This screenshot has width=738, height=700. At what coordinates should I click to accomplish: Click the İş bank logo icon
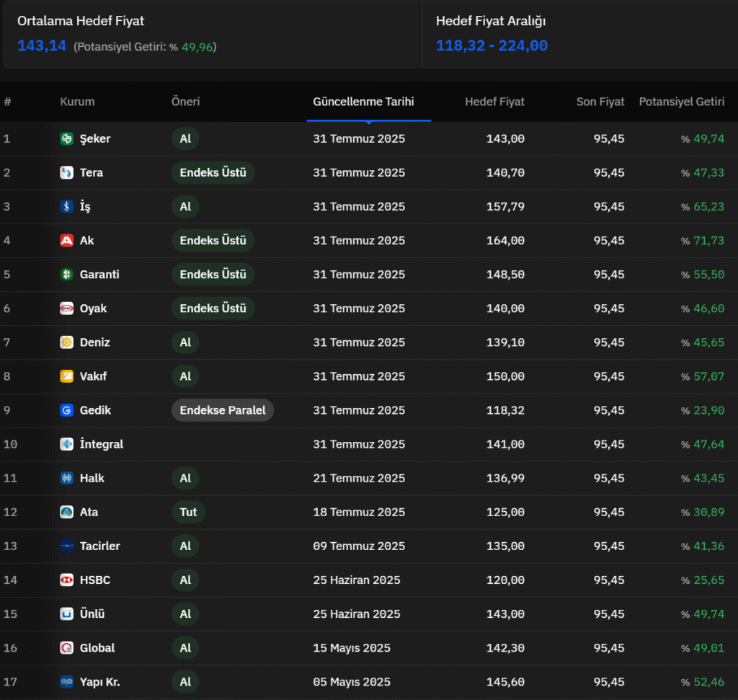point(67,206)
